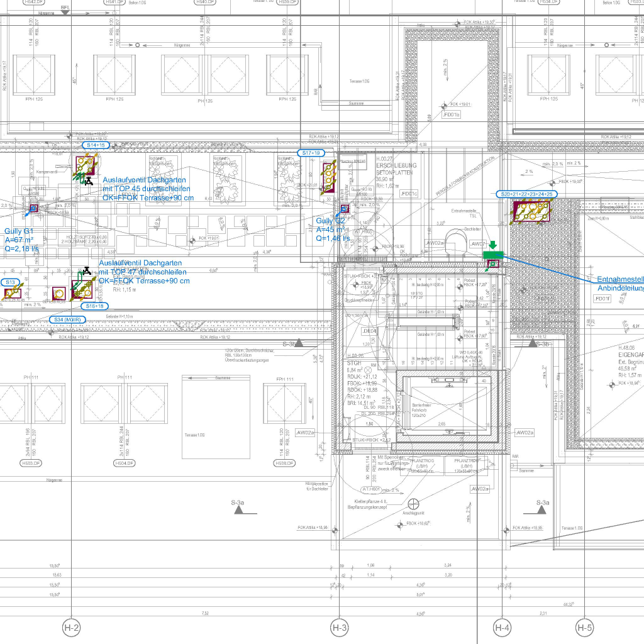Select the S17+19 shaft label tag
Image resolution: width=644 pixels, height=644 pixels.
311,153
